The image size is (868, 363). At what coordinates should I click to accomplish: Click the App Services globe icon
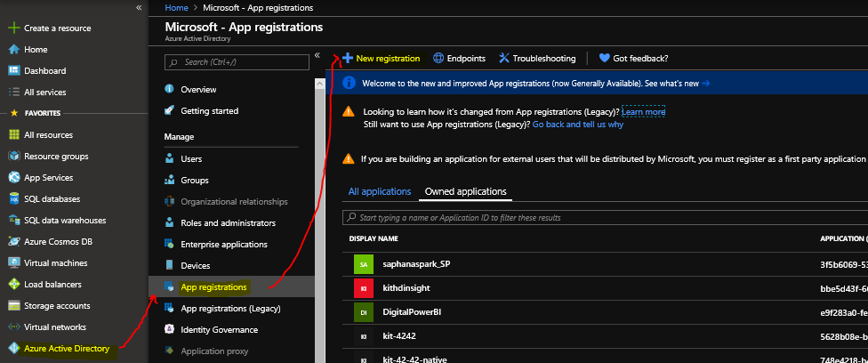click(x=14, y=177)
